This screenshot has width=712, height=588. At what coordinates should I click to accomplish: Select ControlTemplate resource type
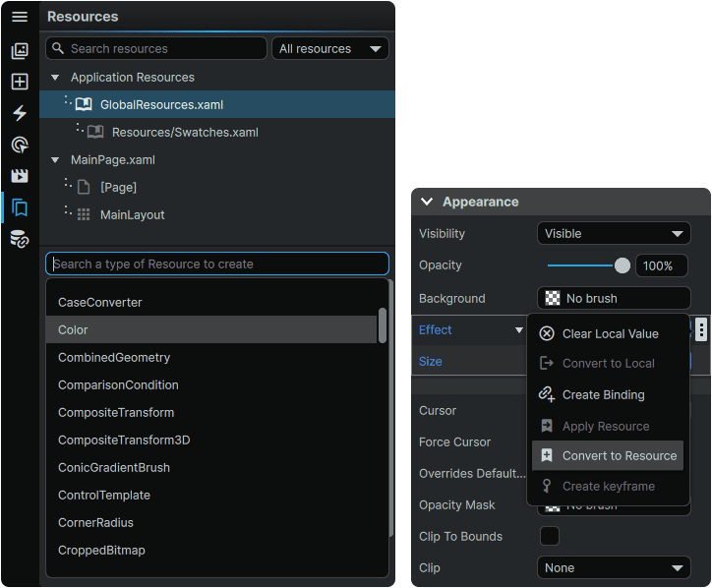tap(211, 496)
